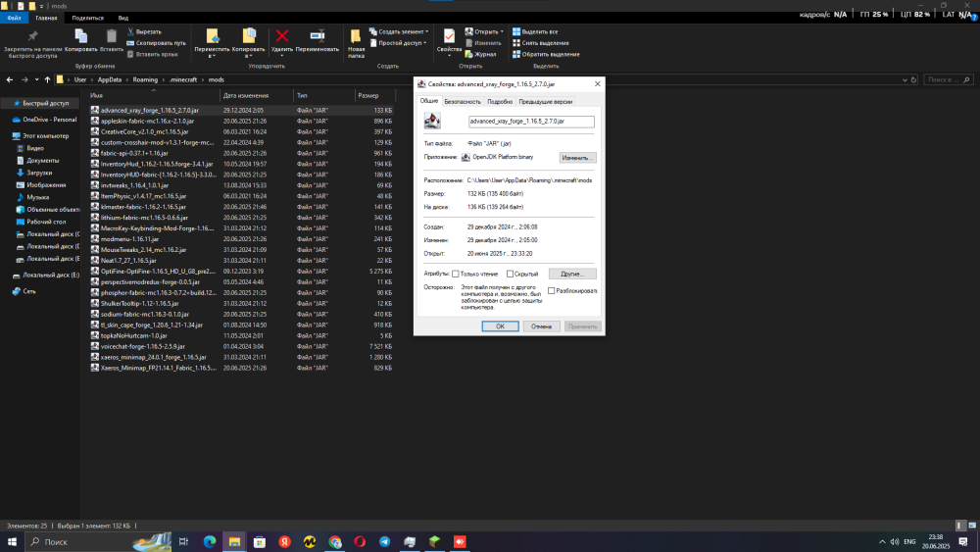Enable the Только чтение checkbox
The image size is (980, 552).
[x=456, y=274]
